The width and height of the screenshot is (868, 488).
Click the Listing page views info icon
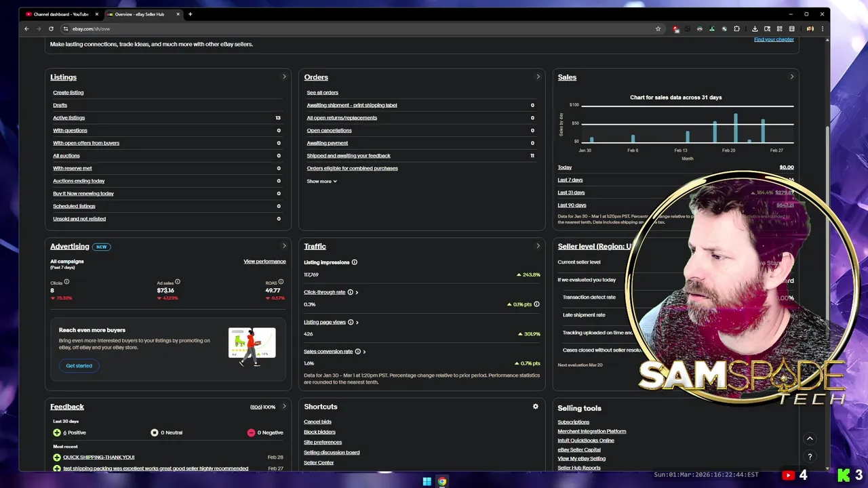click(x=351, y=322)
